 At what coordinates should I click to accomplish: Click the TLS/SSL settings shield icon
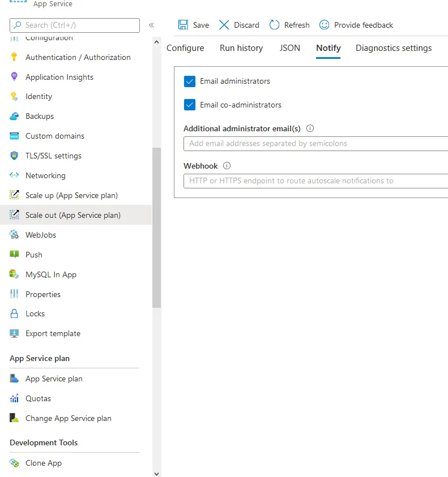tap(14, 156)
